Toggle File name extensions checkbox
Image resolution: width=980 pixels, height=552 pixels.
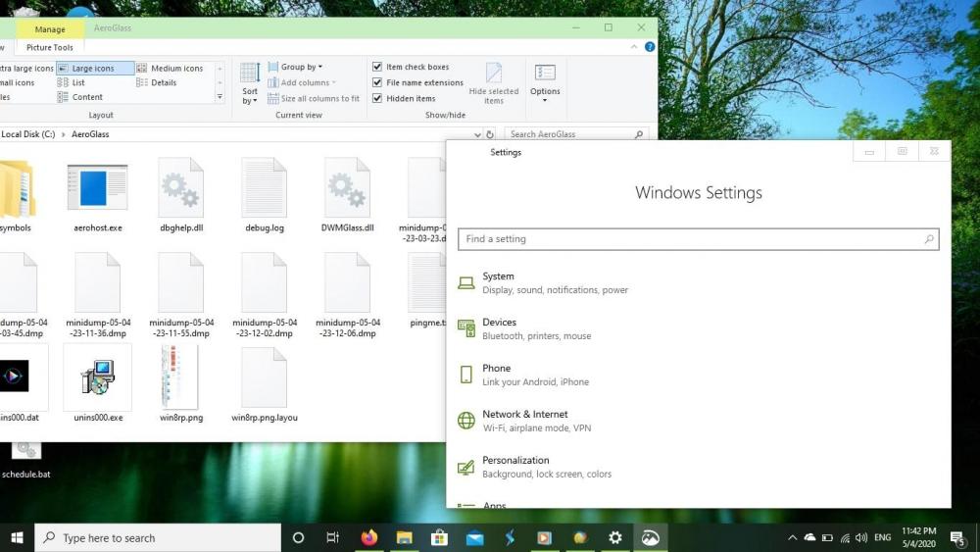(x=377, y=82)
